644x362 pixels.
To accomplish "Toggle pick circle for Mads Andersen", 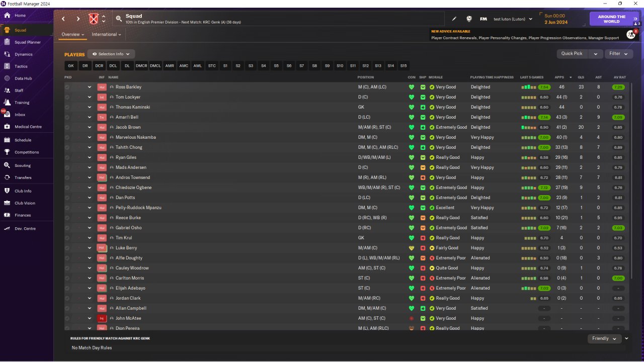I will (67, 167).
